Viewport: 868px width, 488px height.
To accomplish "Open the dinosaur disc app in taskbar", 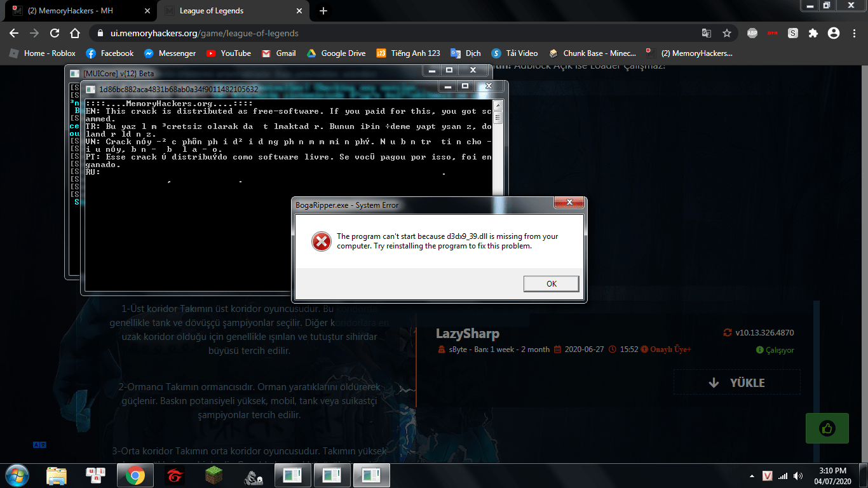I will click(254, 475).
